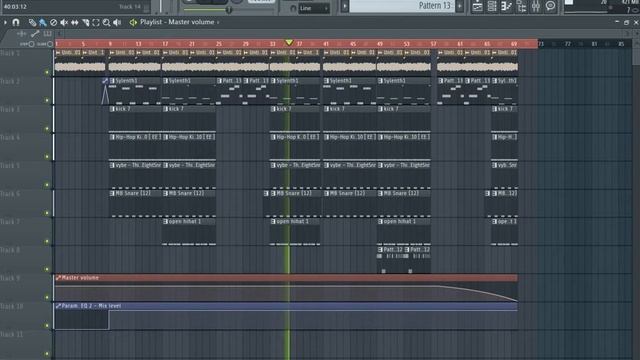Open the Piano roll from top toolbar
640x360 pixels.
[507, 6]
